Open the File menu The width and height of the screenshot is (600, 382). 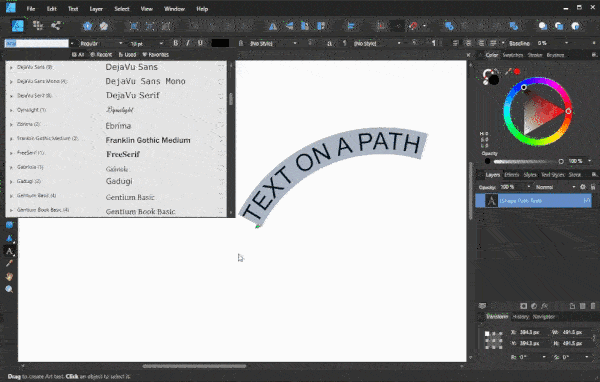coord(31,9)
